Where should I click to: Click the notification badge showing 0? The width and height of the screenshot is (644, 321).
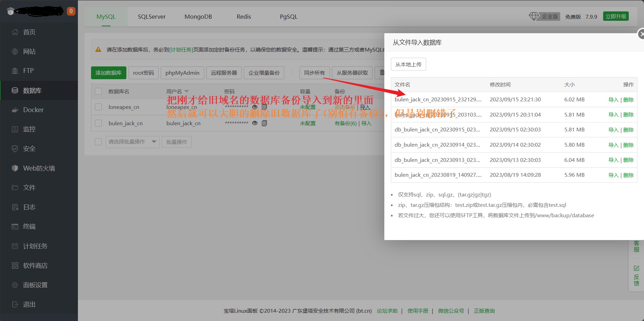click(71, 11)
